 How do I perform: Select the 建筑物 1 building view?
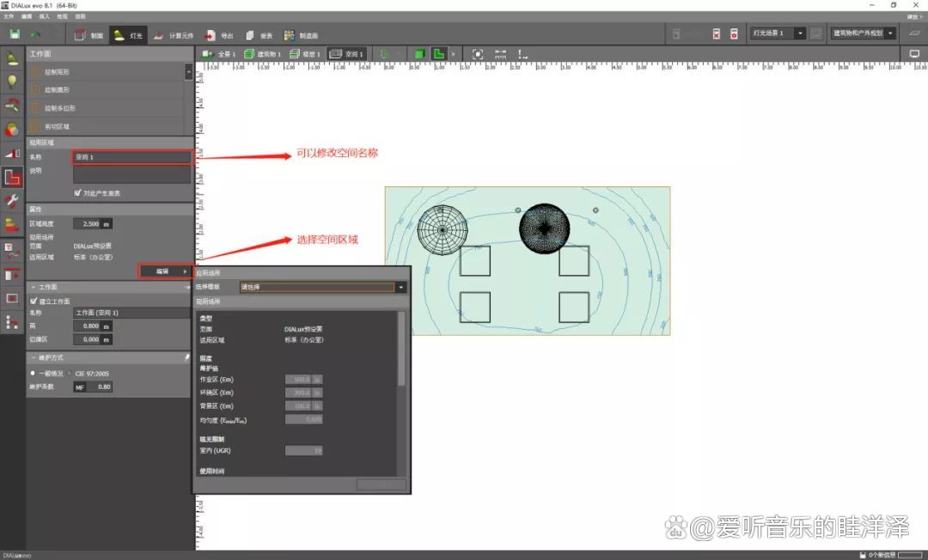[262, 54]
